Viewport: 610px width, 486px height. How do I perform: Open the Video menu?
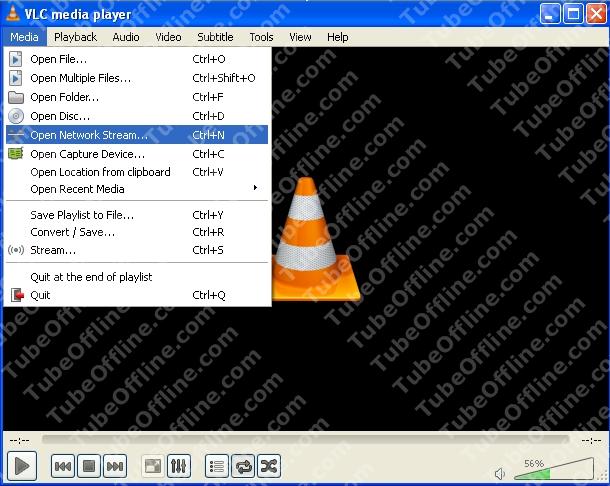(168, 37)
